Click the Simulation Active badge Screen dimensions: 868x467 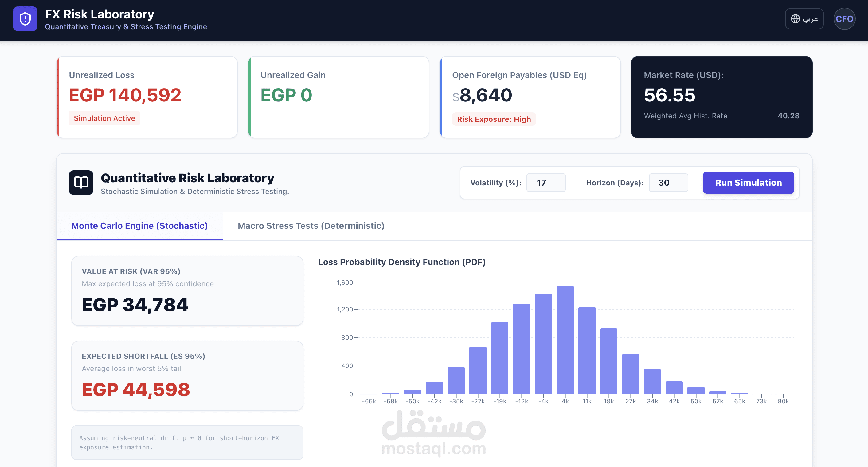(x=104, y=118)
